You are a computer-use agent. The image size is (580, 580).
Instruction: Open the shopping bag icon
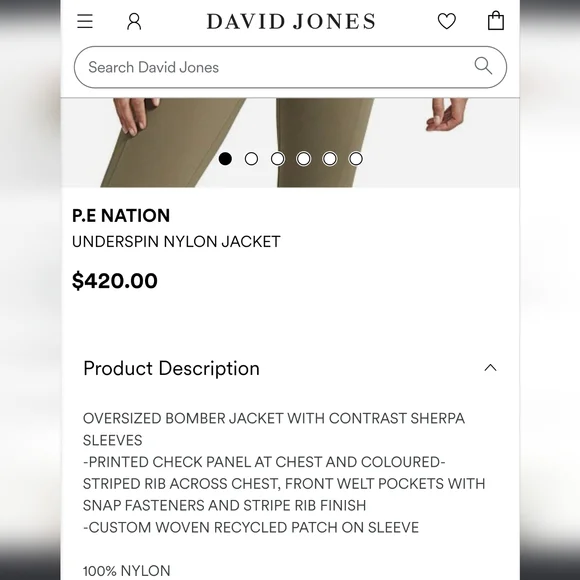tap(496, 21)
